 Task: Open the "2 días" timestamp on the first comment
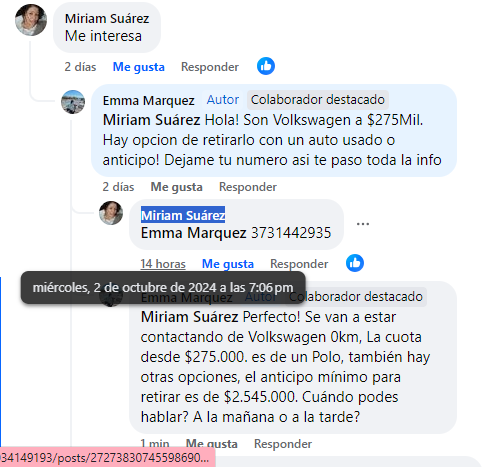80,67
